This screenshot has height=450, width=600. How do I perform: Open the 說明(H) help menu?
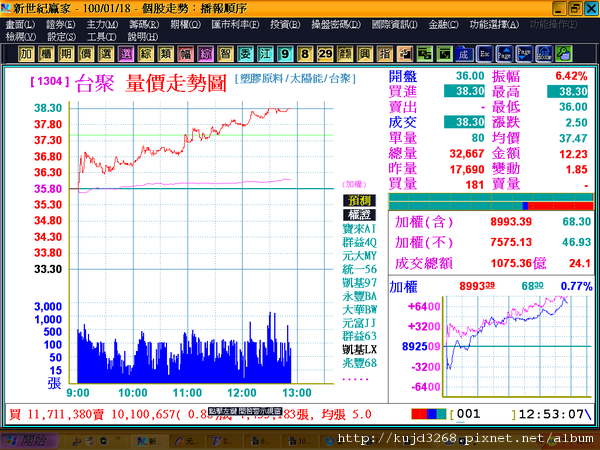(x=142, y=37)
